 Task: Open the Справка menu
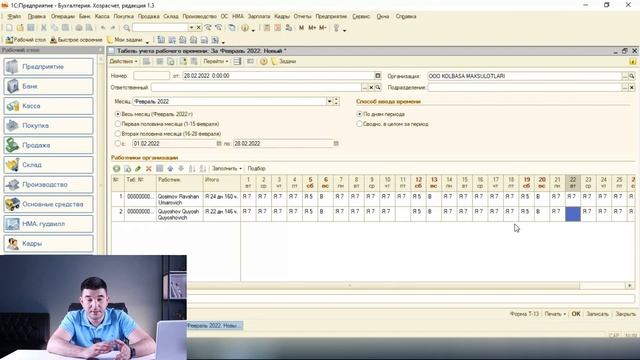pyautogui.click(x=406, y=16)
